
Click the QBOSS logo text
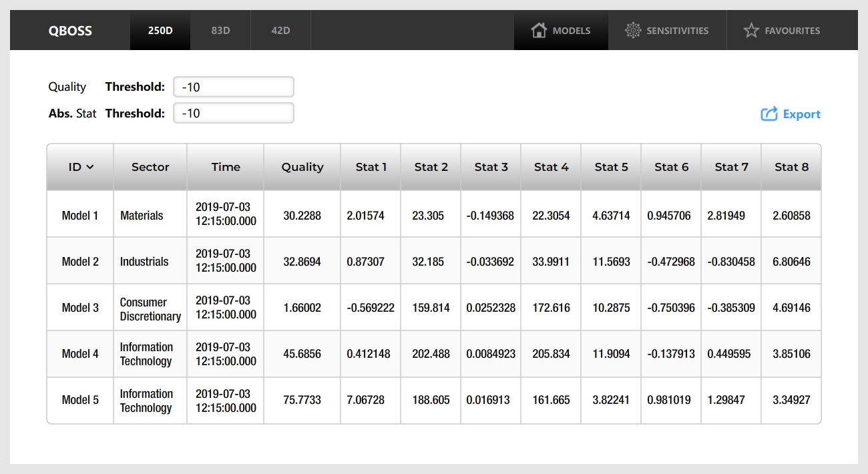pos(70,31)
